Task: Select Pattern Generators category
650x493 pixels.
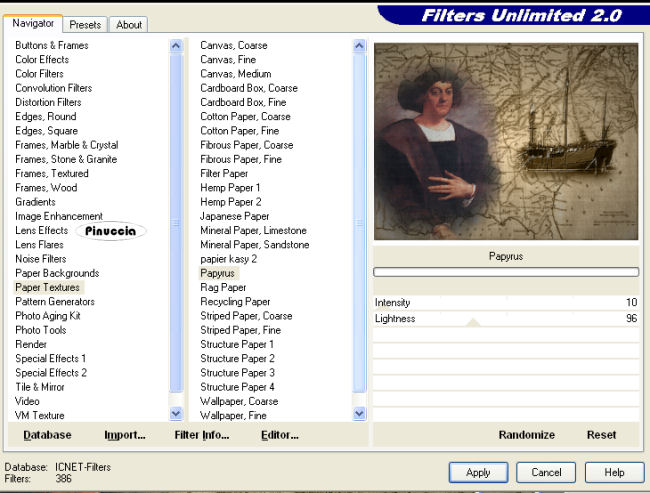Action: pyautogui.click(x=55, y=301)
